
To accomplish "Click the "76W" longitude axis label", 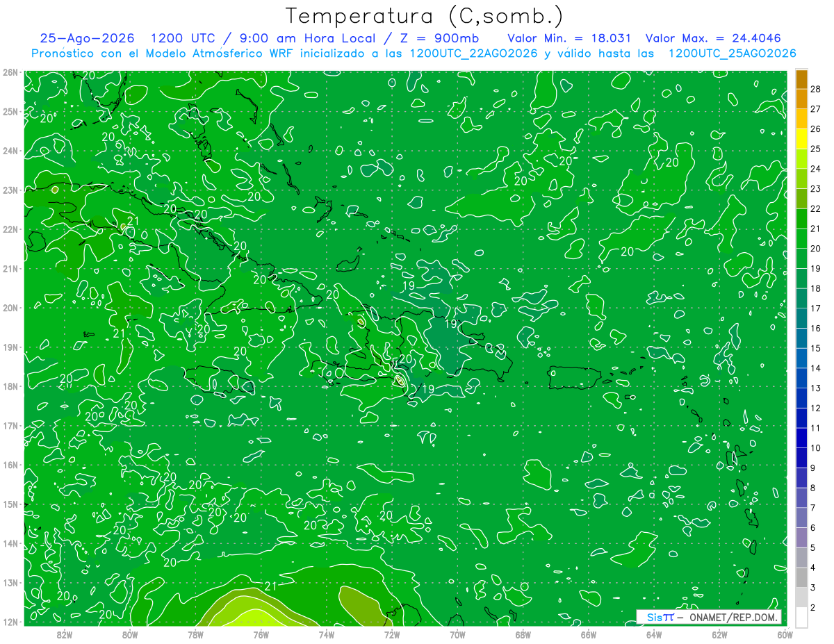I will 261,634.
